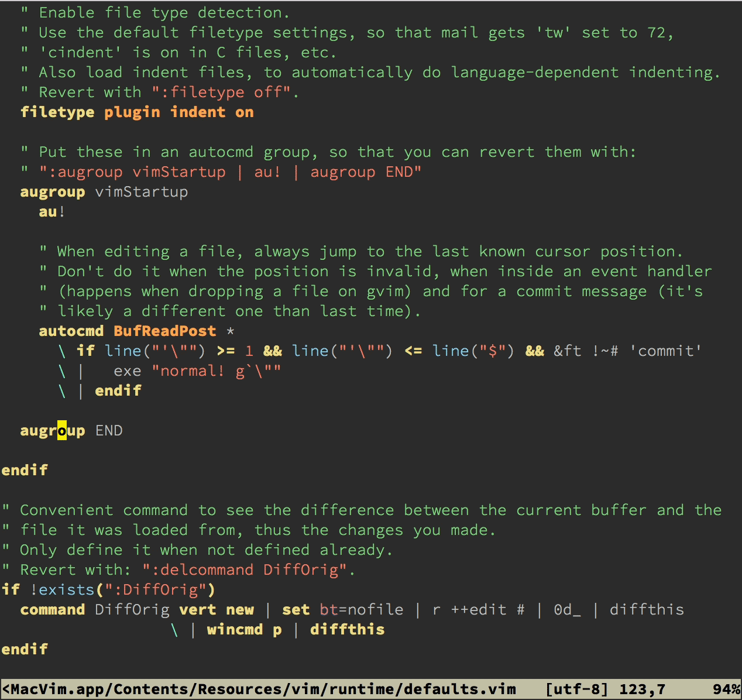This screenshot has width=742, height=700.
Task: Click the cursor position indicator 123,7
Action: (x=642, y=689)
